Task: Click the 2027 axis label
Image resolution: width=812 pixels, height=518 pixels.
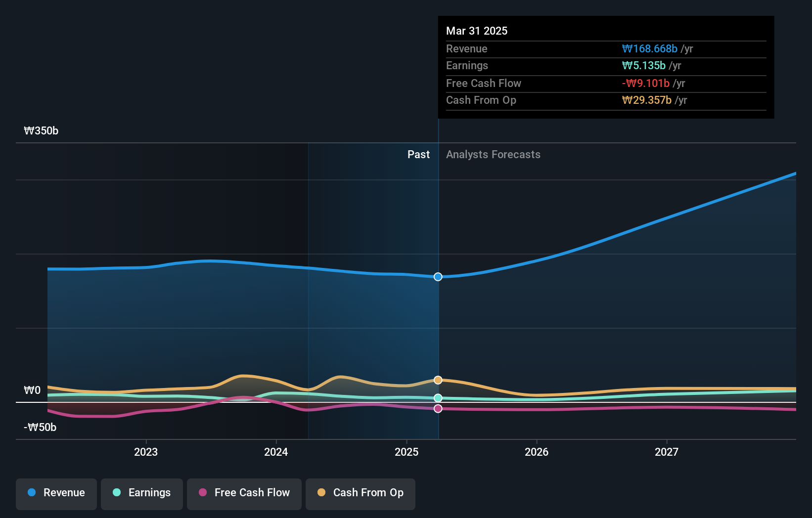Action: [667, 452]
